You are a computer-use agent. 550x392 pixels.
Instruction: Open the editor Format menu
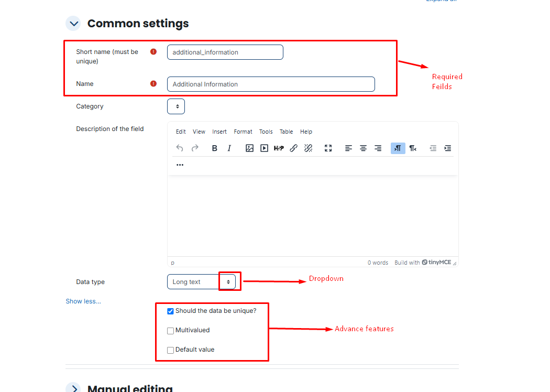pyautogui.click(x=243, y=132)
